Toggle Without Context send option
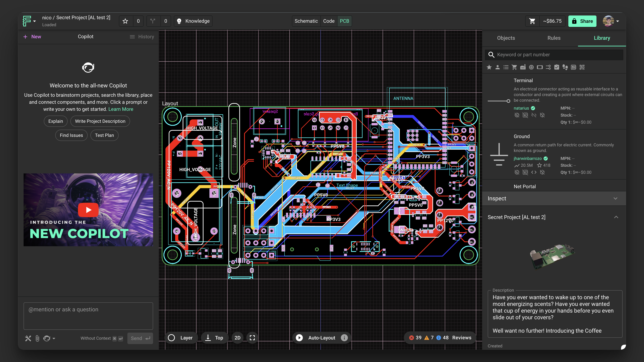 tap(102, 338)
